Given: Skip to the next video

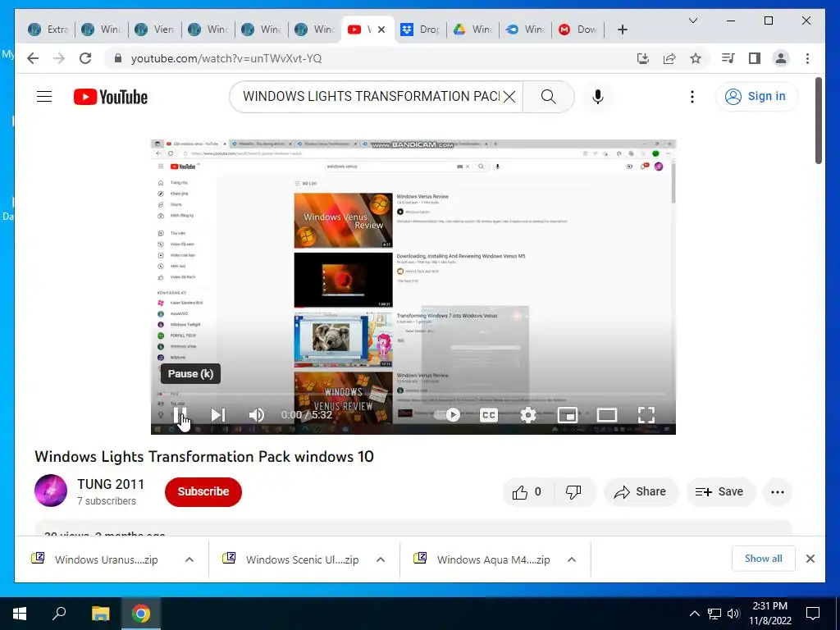Looking at the screenshot, I should [217, 414].
